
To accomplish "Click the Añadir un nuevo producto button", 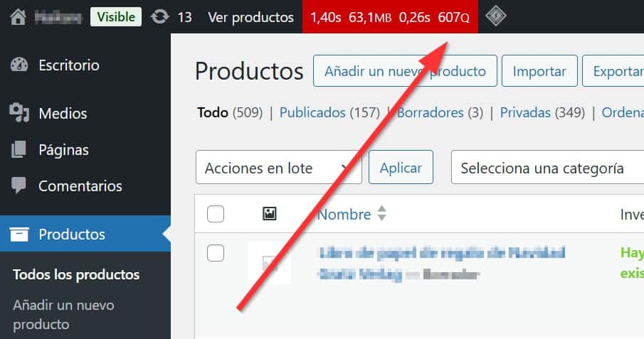I will tap(405, 71).
